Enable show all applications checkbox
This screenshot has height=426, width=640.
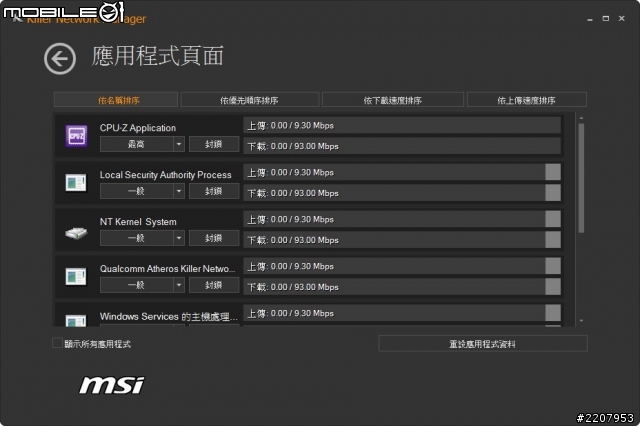coord(58,343)
